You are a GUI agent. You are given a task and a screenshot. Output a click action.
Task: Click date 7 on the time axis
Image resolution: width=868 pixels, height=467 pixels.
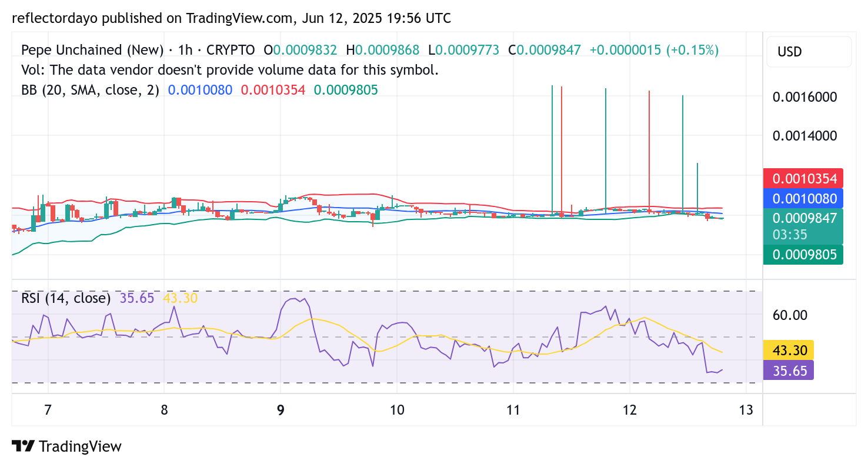pyautogui.click(x=48, y=409)
